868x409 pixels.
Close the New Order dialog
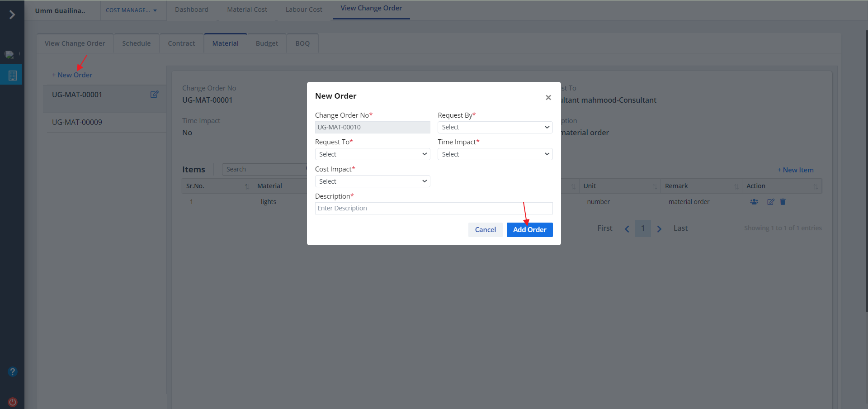click(548, 97)
